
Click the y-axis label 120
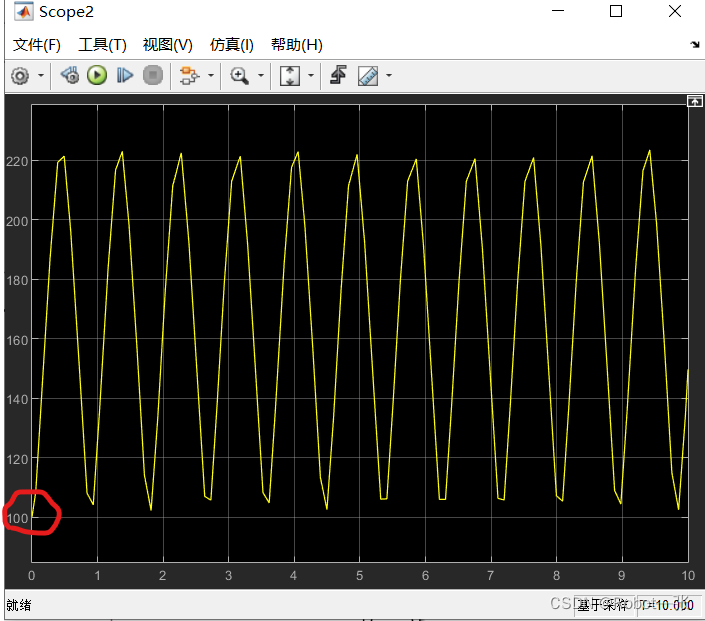17,459
